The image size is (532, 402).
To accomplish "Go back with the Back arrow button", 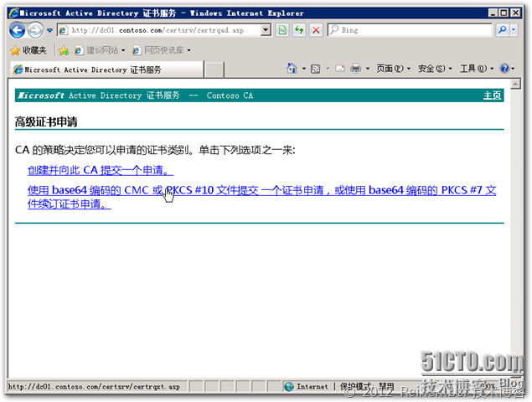I will coord(17,30).
